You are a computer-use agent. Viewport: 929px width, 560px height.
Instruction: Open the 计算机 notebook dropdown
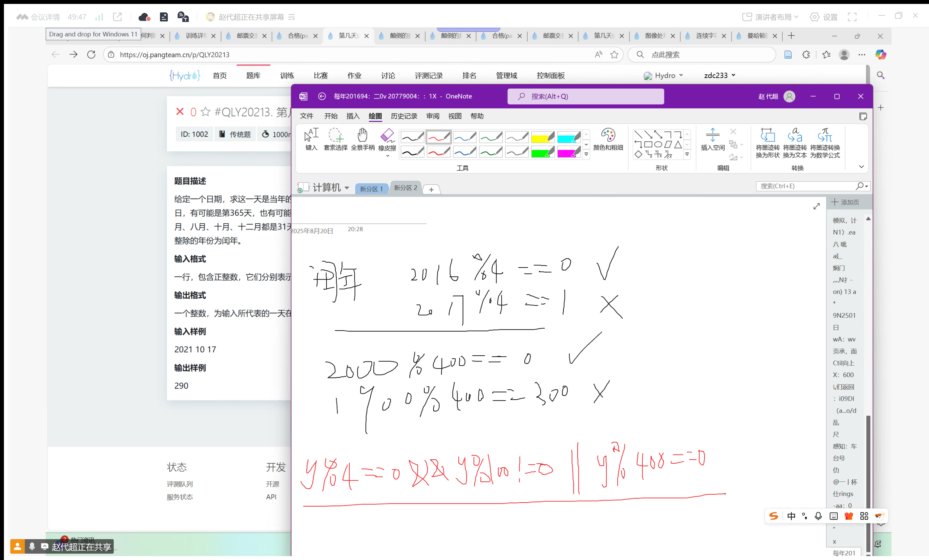[347, 187]
